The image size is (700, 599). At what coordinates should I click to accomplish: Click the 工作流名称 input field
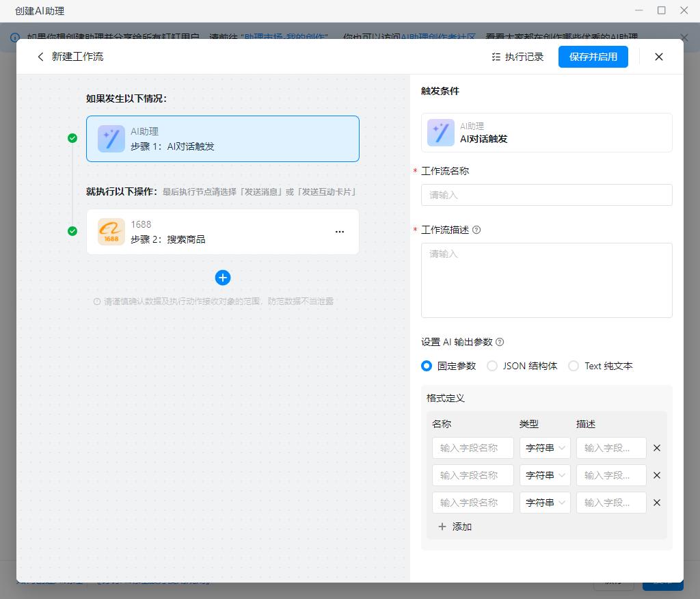point(546,195)
